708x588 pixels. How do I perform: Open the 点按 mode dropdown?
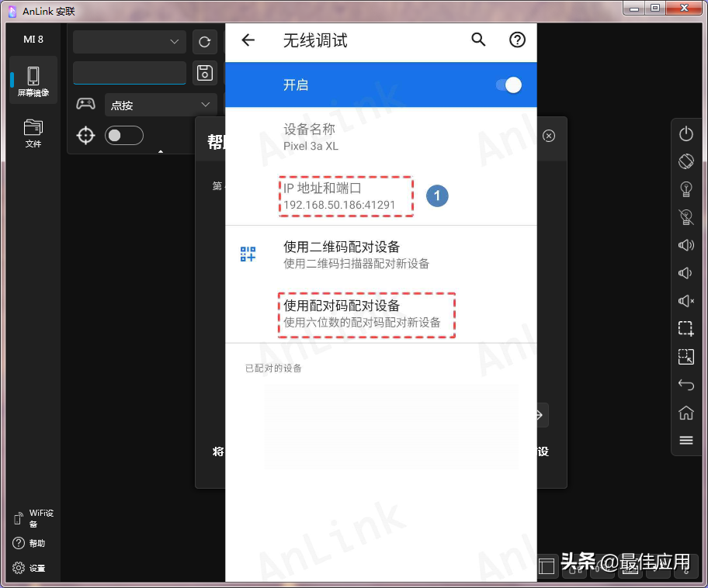click(161, 104)
